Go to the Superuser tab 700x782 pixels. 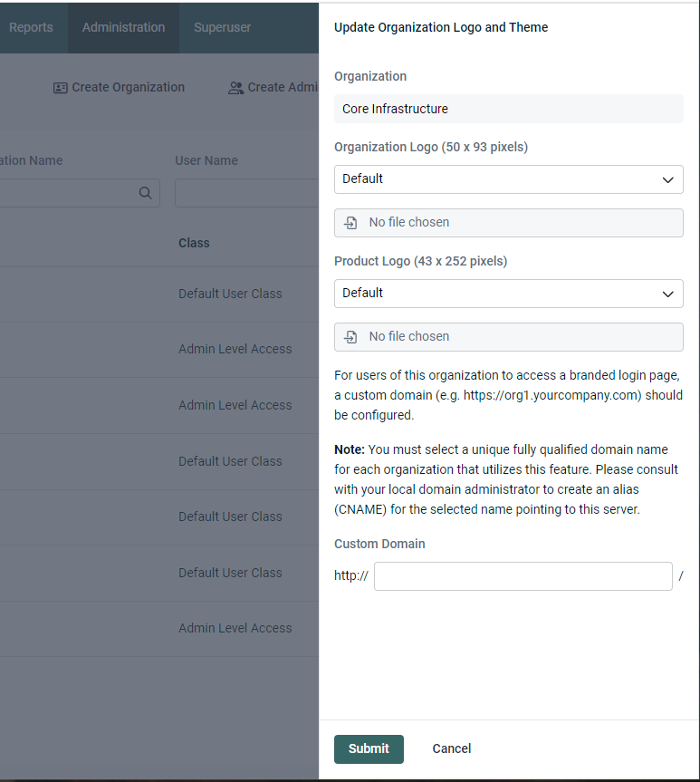coord(223,27)
